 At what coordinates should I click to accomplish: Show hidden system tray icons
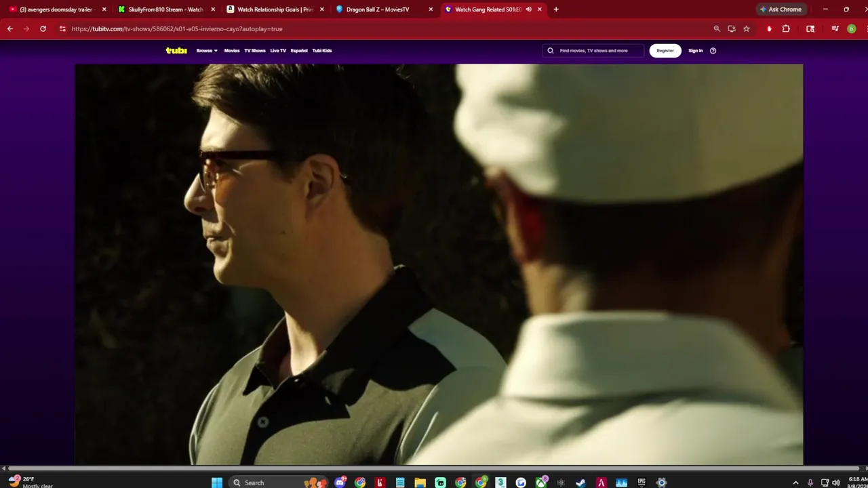click(x=795, y=483)
